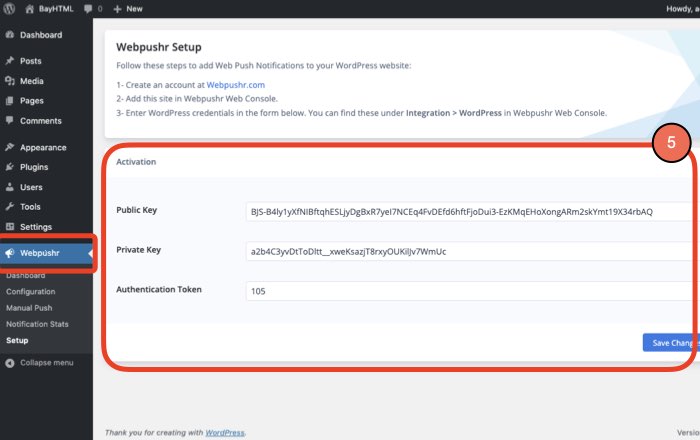Click the Howdy account menu
Screen dimensions: 700x440
coord(683,9)
